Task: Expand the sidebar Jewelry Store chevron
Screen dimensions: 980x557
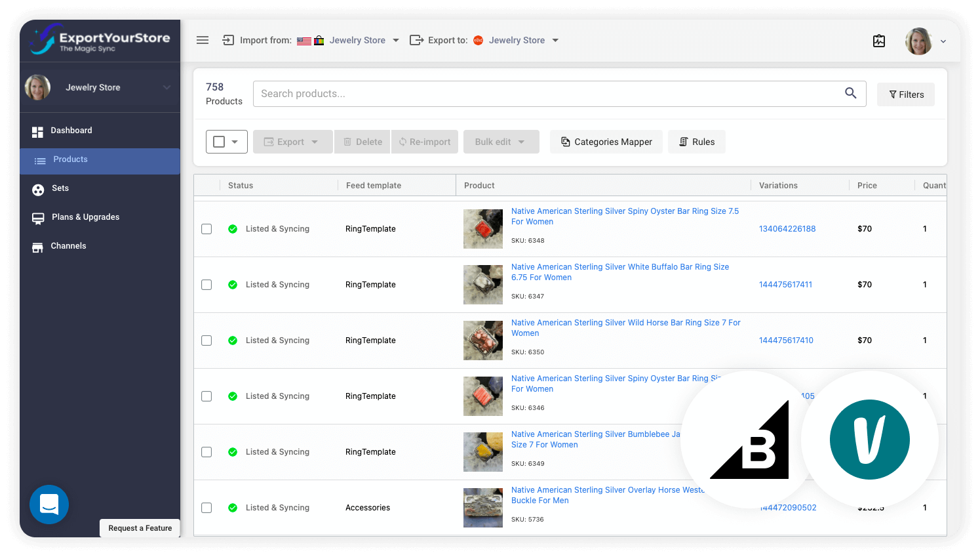Action: point(167,87)
